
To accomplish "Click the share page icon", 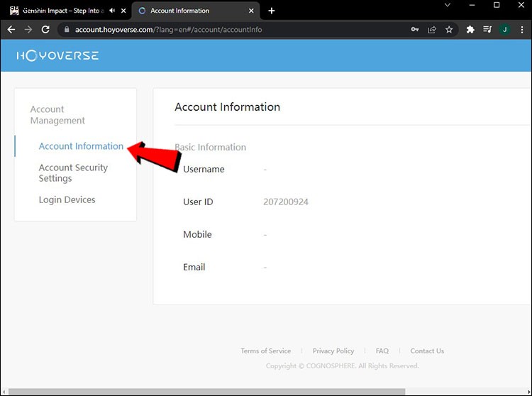I will [x=432, y=30].
